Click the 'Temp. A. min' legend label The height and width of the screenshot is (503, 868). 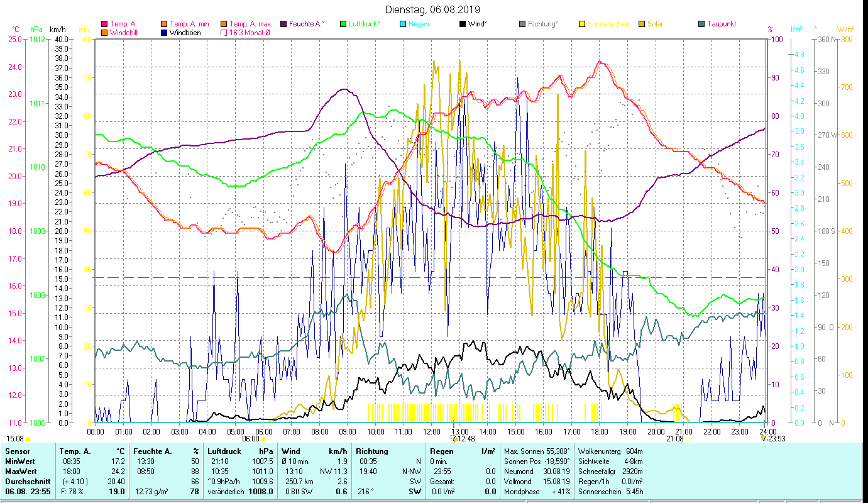[x=189, y=25]
